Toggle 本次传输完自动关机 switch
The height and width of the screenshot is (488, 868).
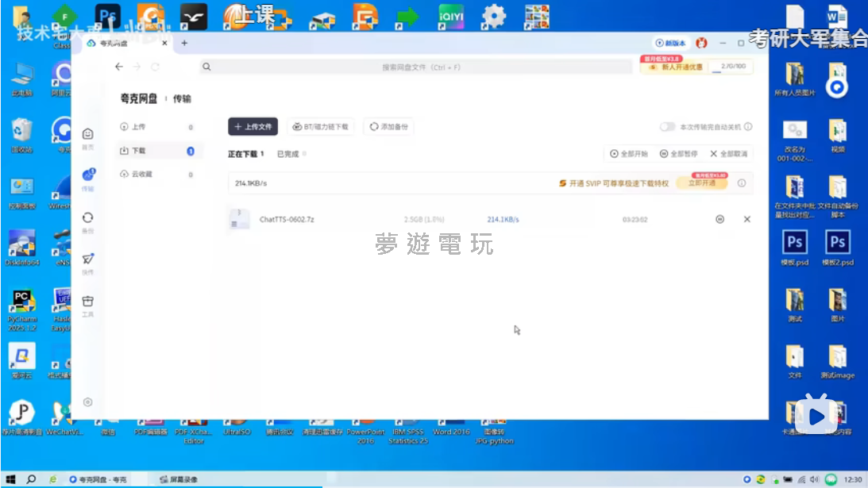point(667,127)
